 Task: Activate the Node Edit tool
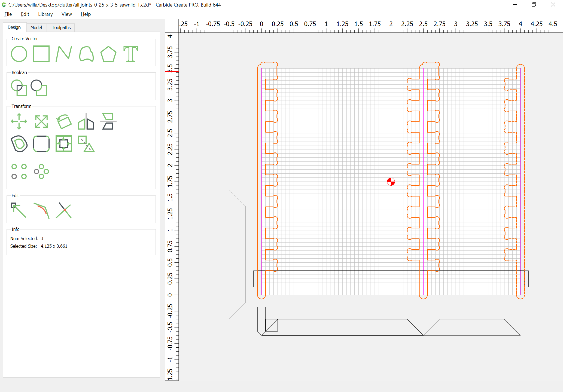pos(19,210)
